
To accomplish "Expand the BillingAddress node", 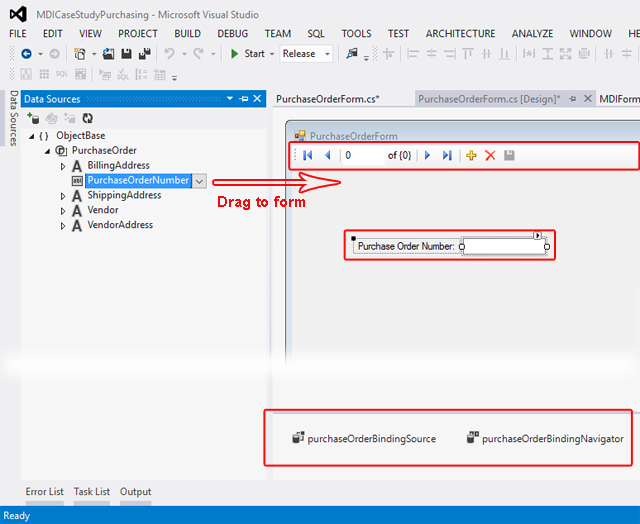I will point(63,166).
